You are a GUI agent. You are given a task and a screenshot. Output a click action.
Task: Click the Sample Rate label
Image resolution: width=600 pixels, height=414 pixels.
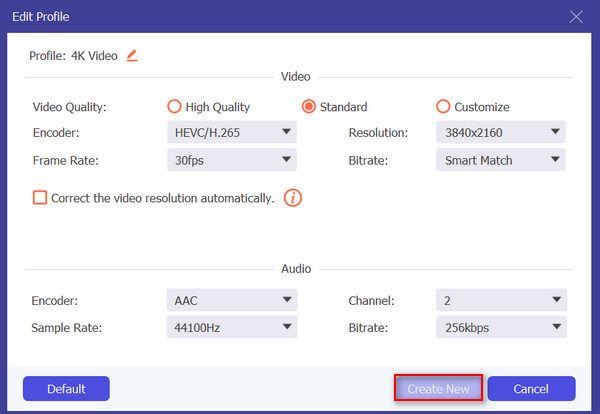(x=67, y=328)
